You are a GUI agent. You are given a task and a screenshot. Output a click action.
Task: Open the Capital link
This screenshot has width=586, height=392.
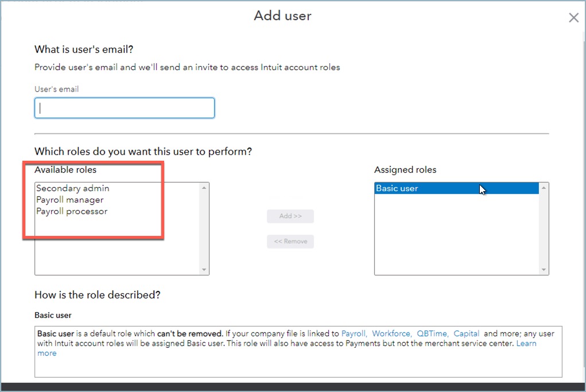465,333
